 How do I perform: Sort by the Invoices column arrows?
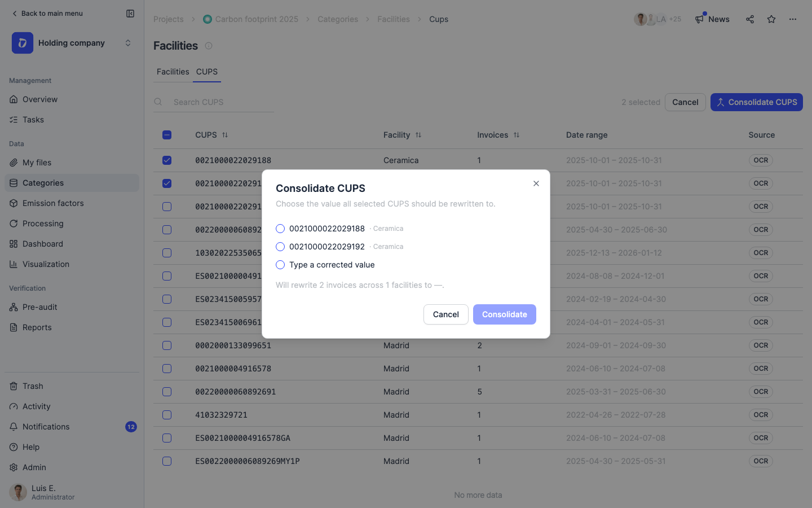[x=517, y=135]
